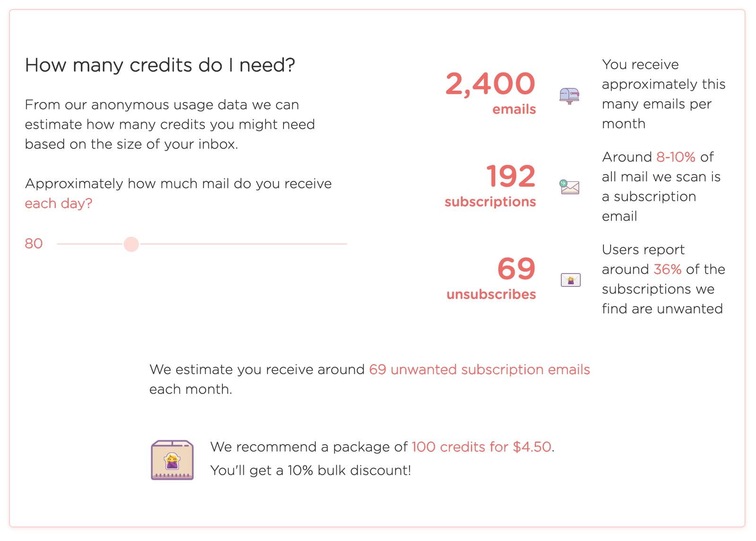
Task: Click the '36%' highlighted percentage
Action: point(667,269)
